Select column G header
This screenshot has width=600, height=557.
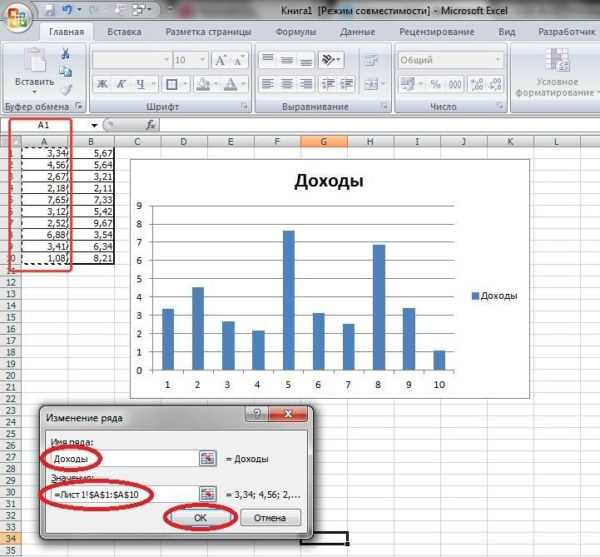tap(324, 142)
